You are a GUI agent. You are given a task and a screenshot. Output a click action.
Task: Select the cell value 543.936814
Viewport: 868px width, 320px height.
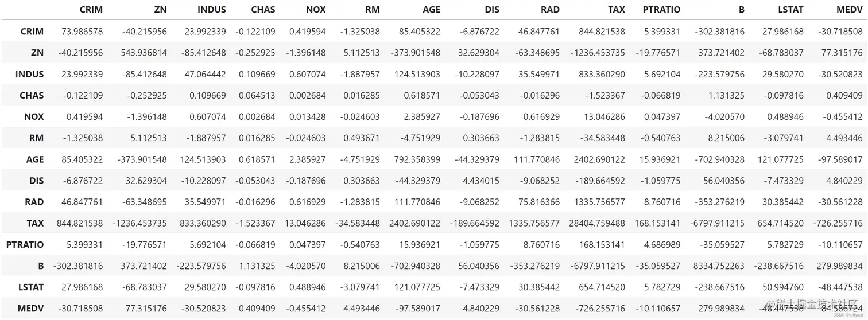[144, 53]
